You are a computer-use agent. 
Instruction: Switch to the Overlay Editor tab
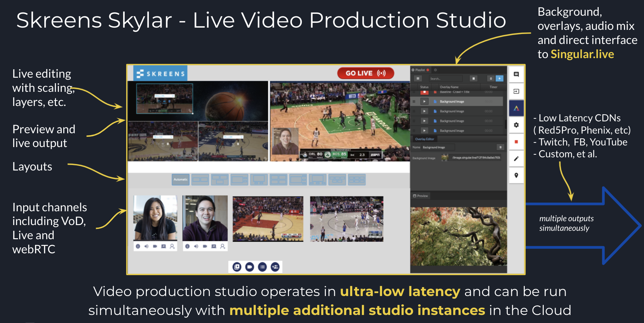click(425, 139)
